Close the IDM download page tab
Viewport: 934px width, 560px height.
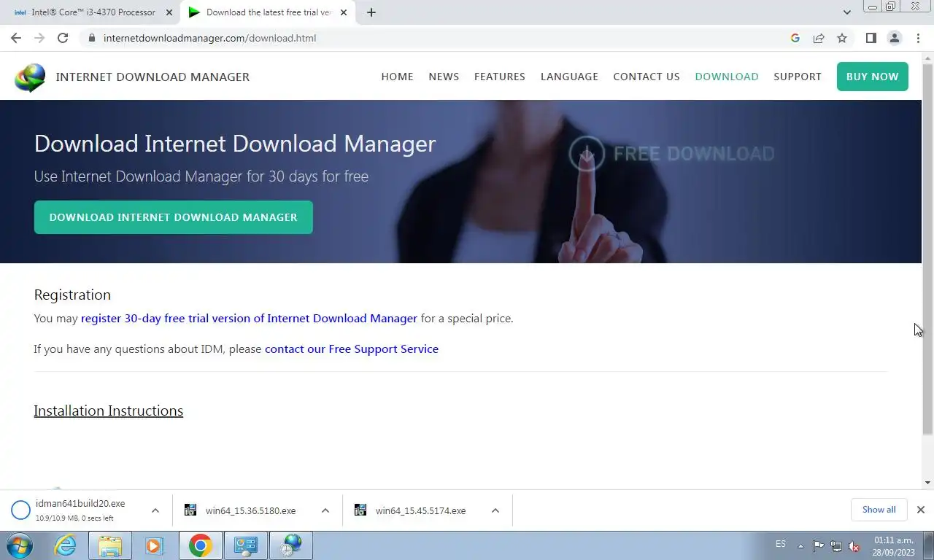coord(344,12)
